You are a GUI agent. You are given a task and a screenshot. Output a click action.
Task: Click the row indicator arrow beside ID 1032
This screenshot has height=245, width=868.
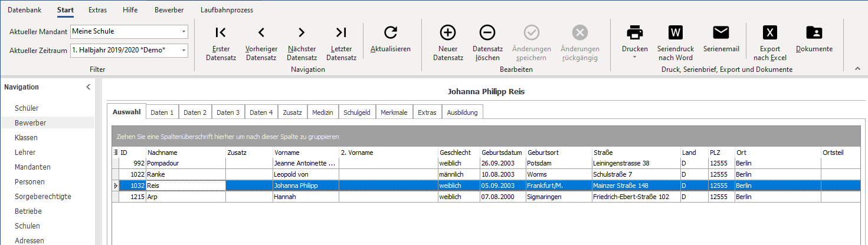click(115, 186)
